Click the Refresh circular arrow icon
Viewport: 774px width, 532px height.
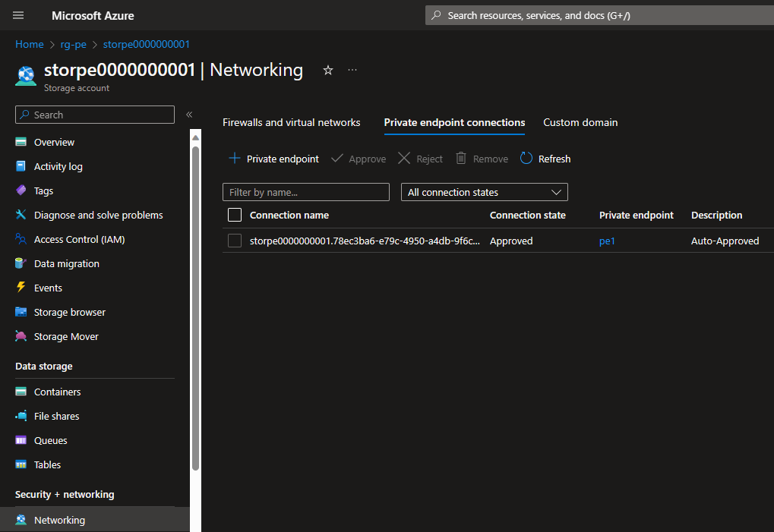[526, 159]
